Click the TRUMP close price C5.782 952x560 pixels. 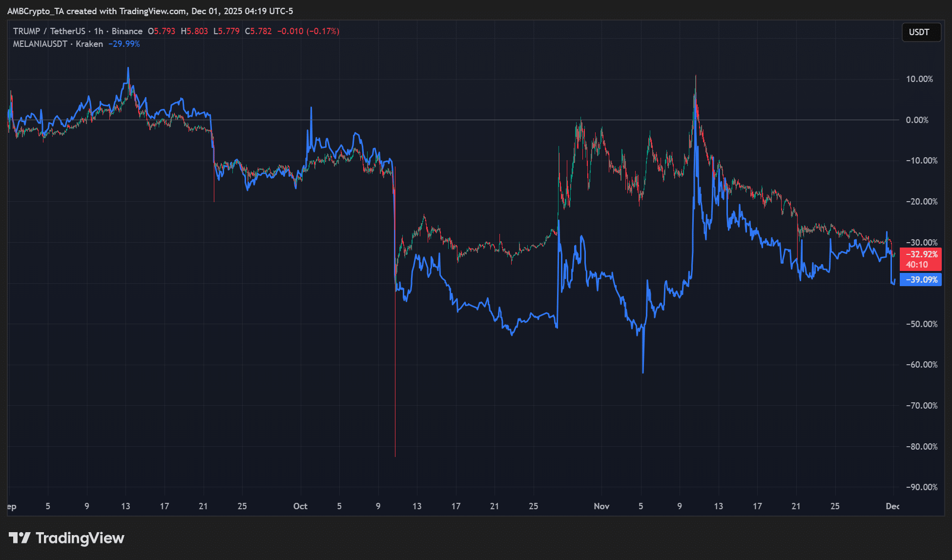[258, 31]
